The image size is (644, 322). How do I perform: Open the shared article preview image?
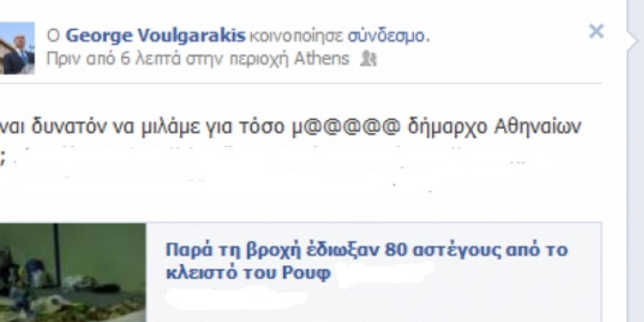pos(73,273)
